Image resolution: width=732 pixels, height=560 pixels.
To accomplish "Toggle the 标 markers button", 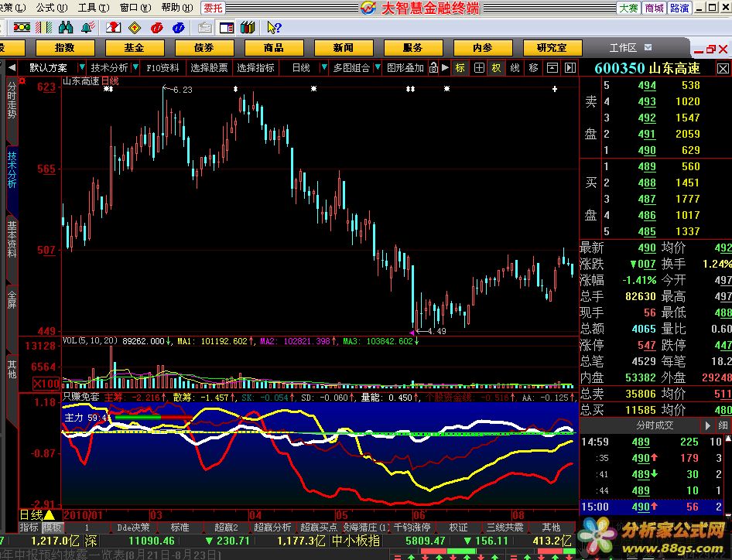I will [460, 67].
